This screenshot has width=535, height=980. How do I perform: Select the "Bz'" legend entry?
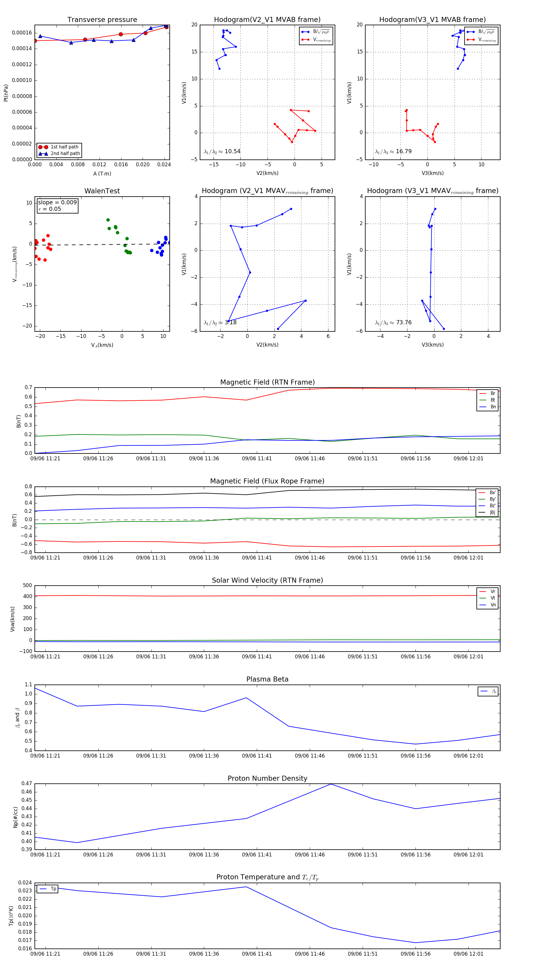[487, 506]
